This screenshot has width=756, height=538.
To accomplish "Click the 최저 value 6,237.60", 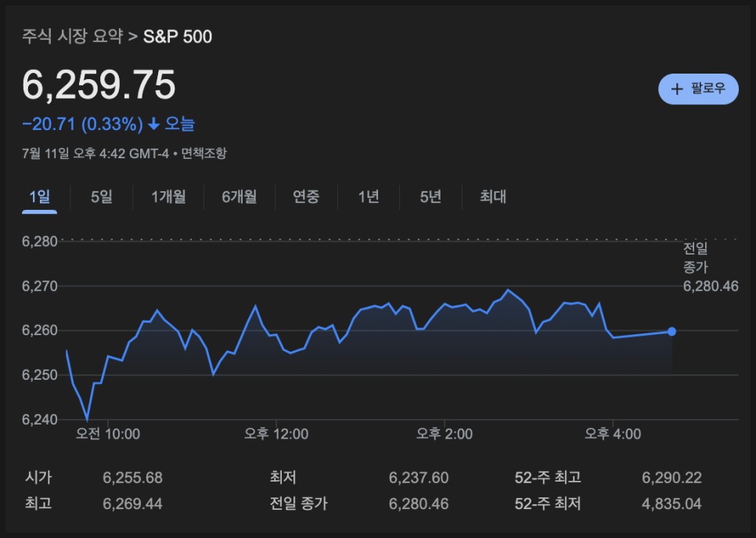I will [x=419, y=478].
